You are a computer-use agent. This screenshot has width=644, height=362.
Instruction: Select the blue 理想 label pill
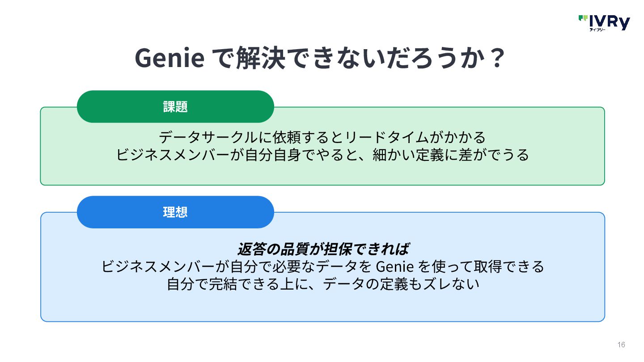point(175,212)
